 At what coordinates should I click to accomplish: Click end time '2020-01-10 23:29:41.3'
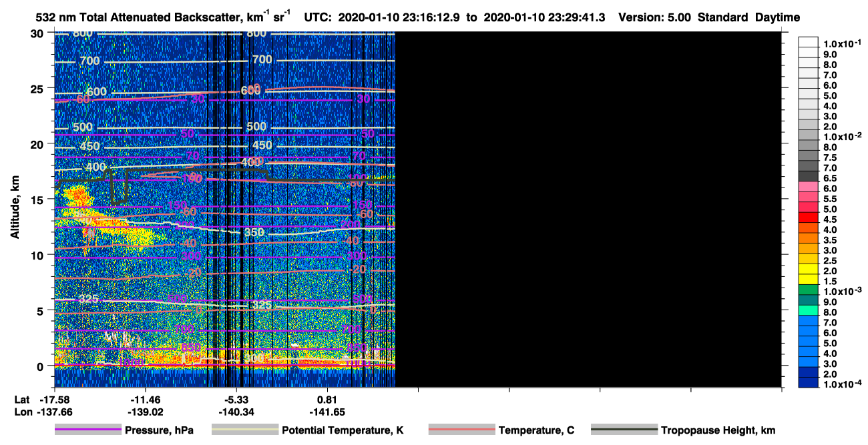(544, 17)
